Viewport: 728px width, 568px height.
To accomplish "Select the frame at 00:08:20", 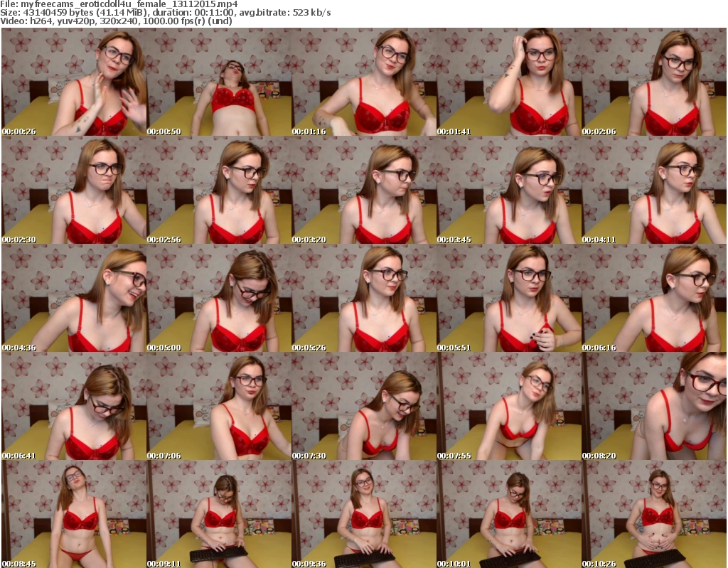I will pyautogui.click(x=654, y=406).
